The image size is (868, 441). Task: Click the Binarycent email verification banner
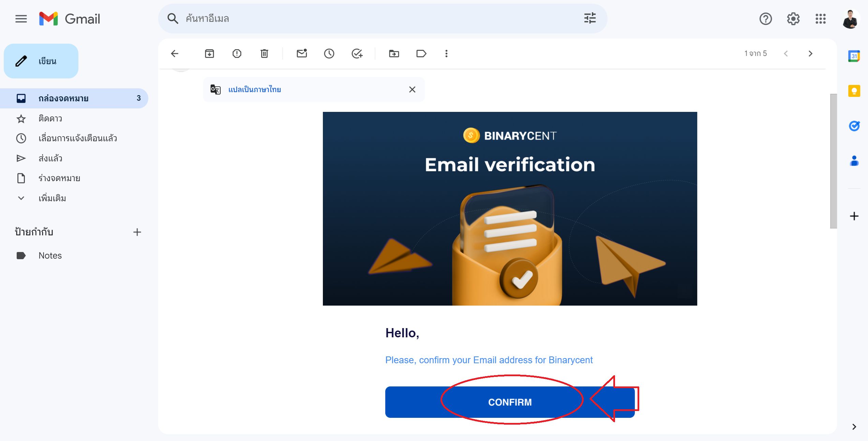point(510,209)
